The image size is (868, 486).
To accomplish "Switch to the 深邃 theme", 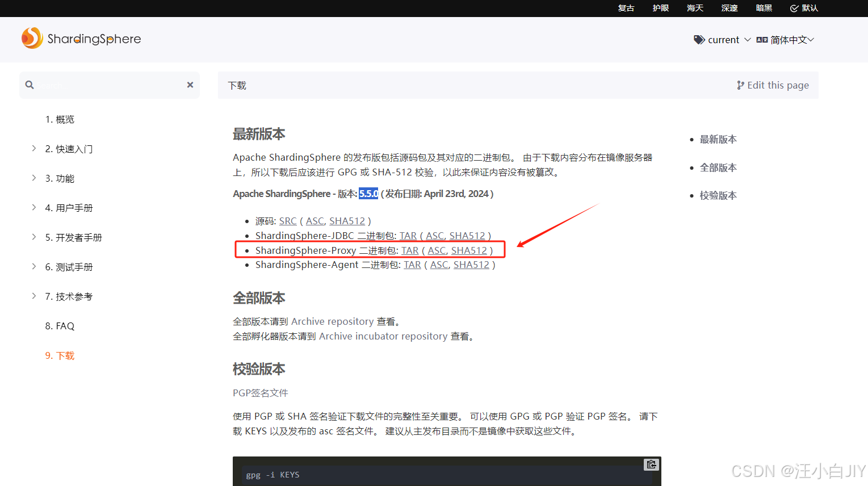I will 729,8.
